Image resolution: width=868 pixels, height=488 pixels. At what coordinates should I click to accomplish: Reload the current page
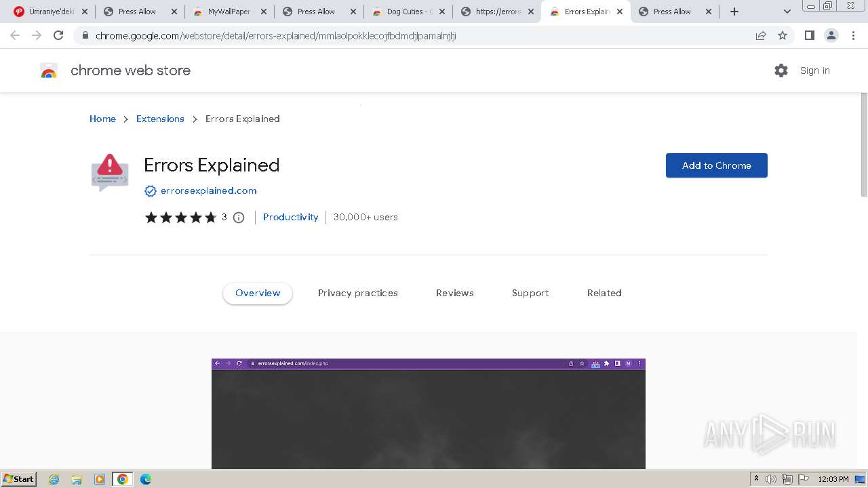pyautogui.click(x=58, y=35)
